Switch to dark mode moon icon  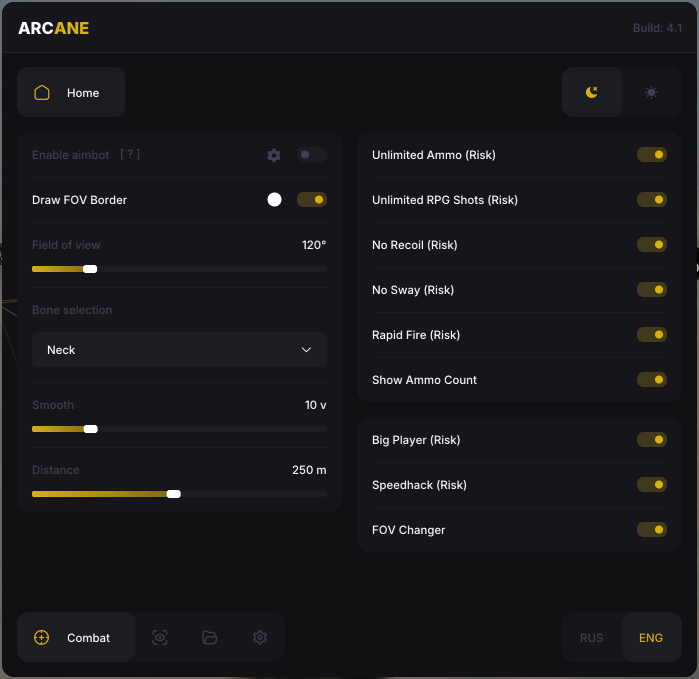pyautogui.click(x=592, y=92)
